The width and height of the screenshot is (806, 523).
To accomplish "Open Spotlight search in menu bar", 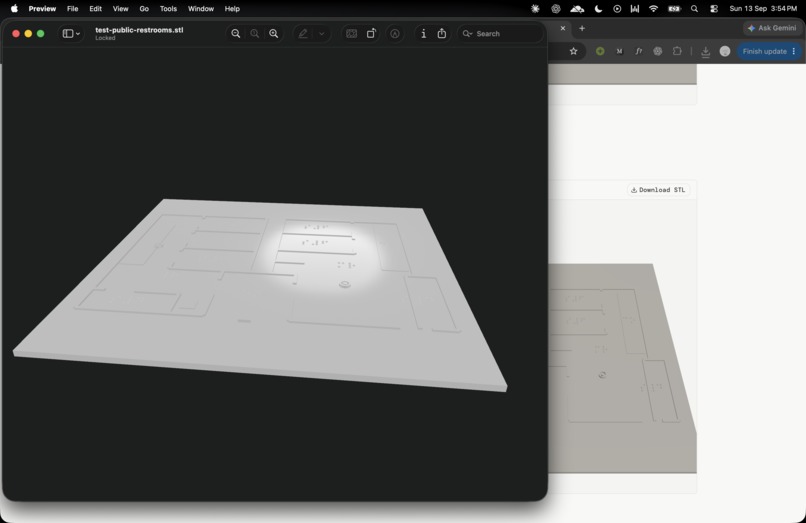I will click(694, 9).
